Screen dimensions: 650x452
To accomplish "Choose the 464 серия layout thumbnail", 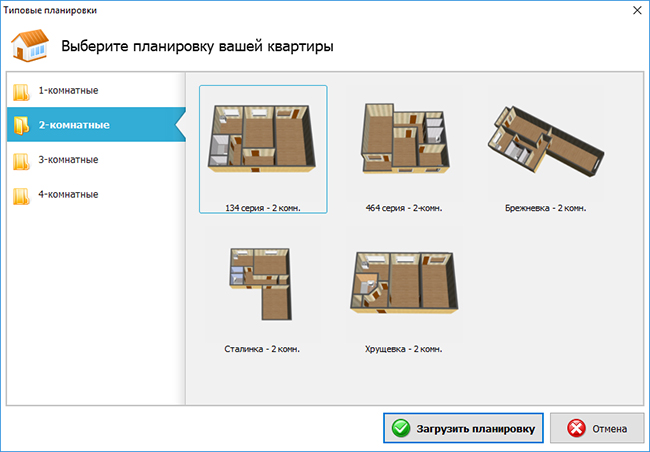I will 405,138.
